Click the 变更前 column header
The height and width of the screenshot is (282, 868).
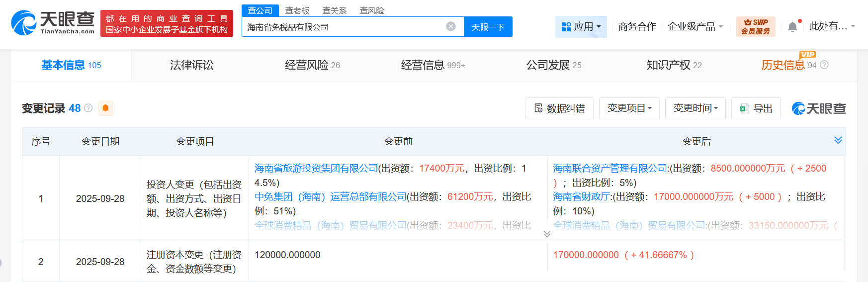pos(398,141)
